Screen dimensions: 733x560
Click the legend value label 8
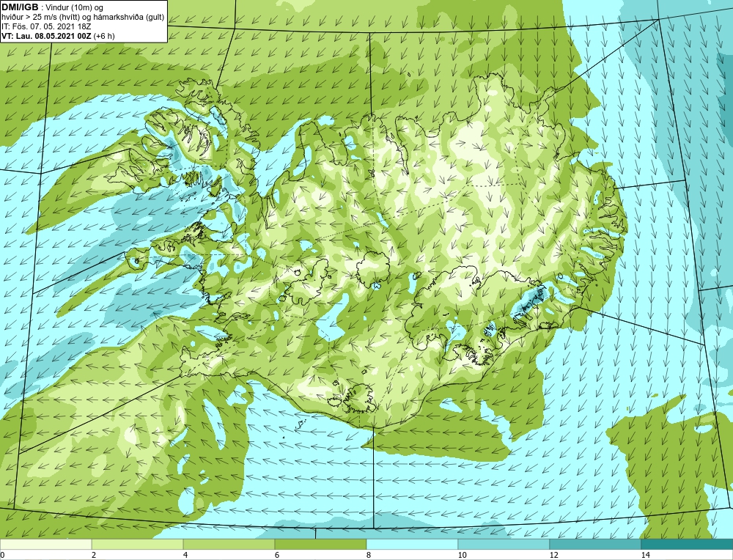click(369, 555)
